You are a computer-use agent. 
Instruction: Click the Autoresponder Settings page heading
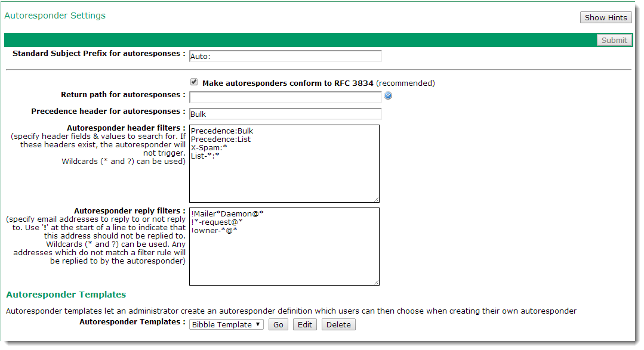point(55,16)
